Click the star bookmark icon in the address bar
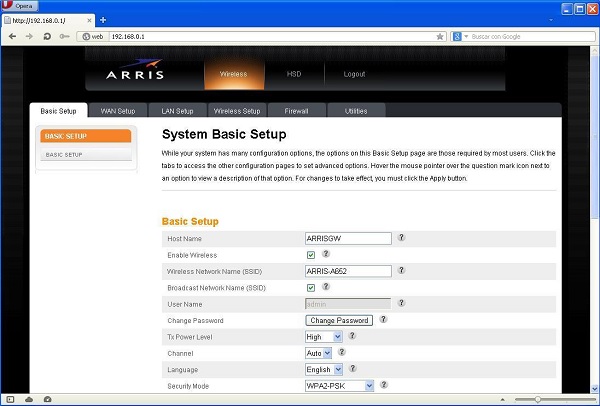The width and height of the screenshot is (600, 406). (x=440, y=36)
